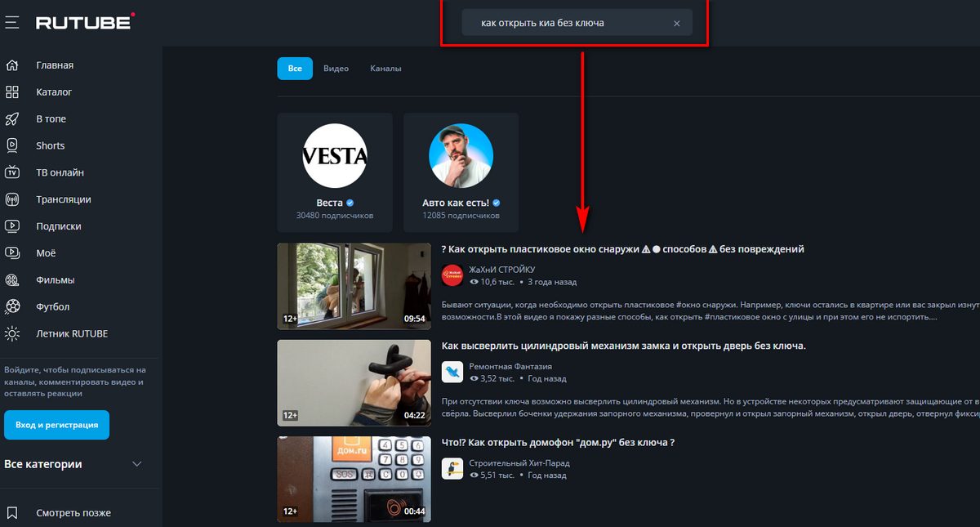The height and width of the screenshot is (527, 980).
Task: Expand the Все категории chevron
Action: (137, 464)
